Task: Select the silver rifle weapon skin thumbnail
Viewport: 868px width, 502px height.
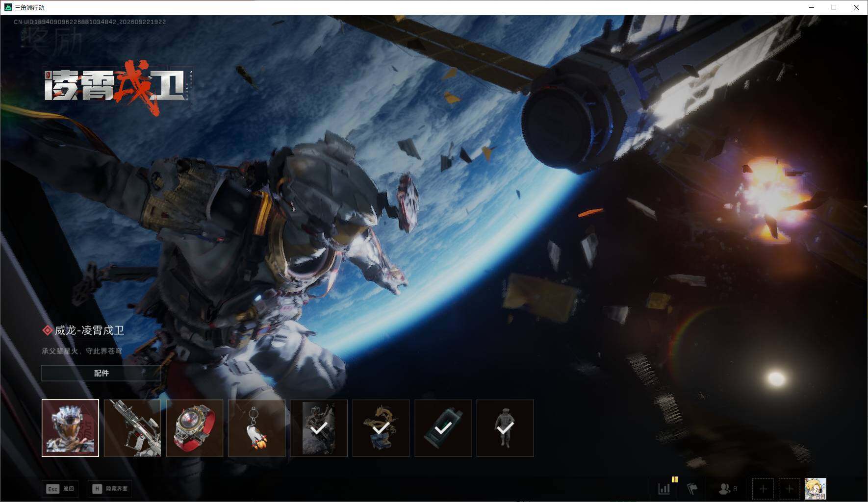Action: [x=132, y=428]
